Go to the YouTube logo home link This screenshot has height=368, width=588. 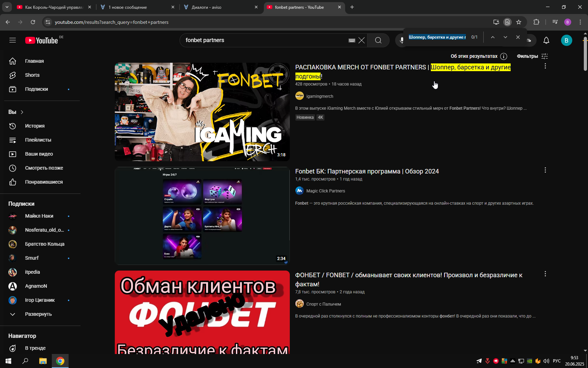(x=41, y=40)
